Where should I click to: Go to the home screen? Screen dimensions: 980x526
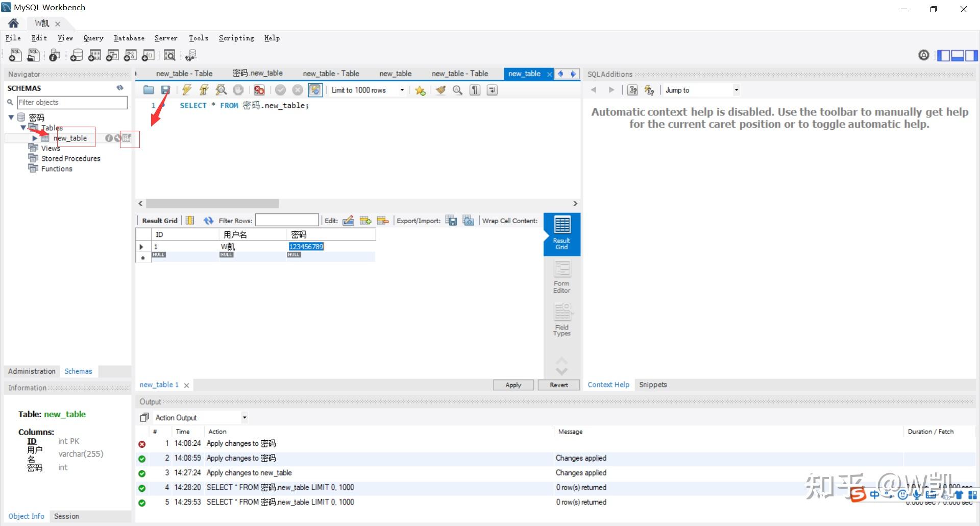pos(13,23)
